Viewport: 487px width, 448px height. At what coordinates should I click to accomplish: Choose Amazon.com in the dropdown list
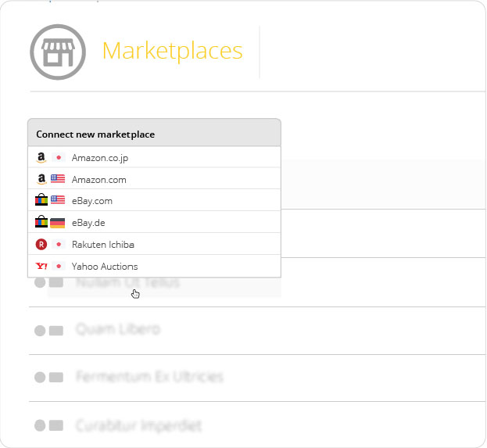click(x=154, y=178)
